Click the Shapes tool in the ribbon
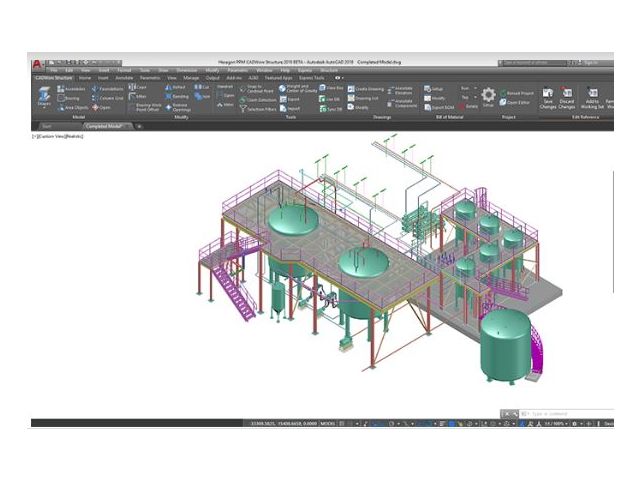 click(x=44, y=96)
